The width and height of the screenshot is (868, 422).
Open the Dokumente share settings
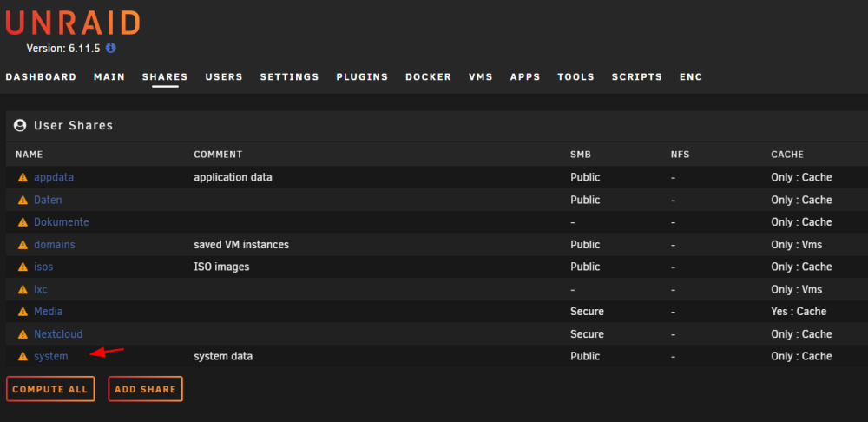tap(62, 222)
